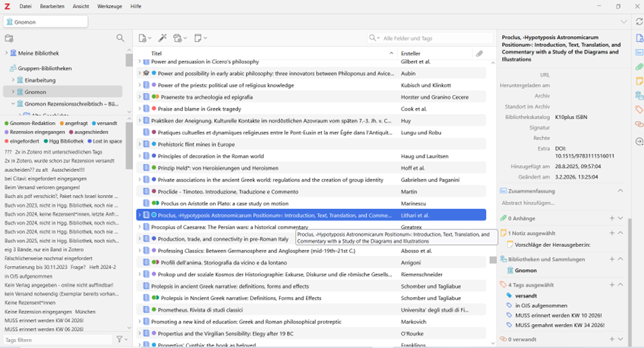Click the blue tag dot of Principles of decoration

tap(154, 156)
